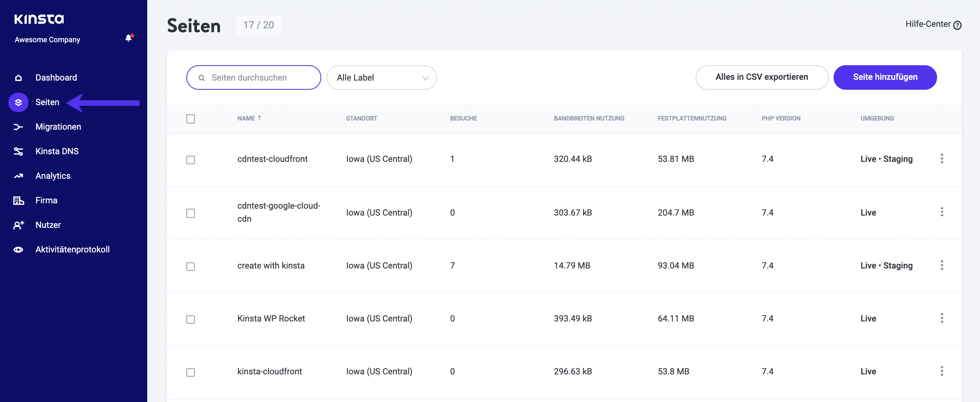This screenshot has width=980, height=402.
Task: Click Alles in CSV exportieren
Action: pyautogui.click(x=762, y=77)
